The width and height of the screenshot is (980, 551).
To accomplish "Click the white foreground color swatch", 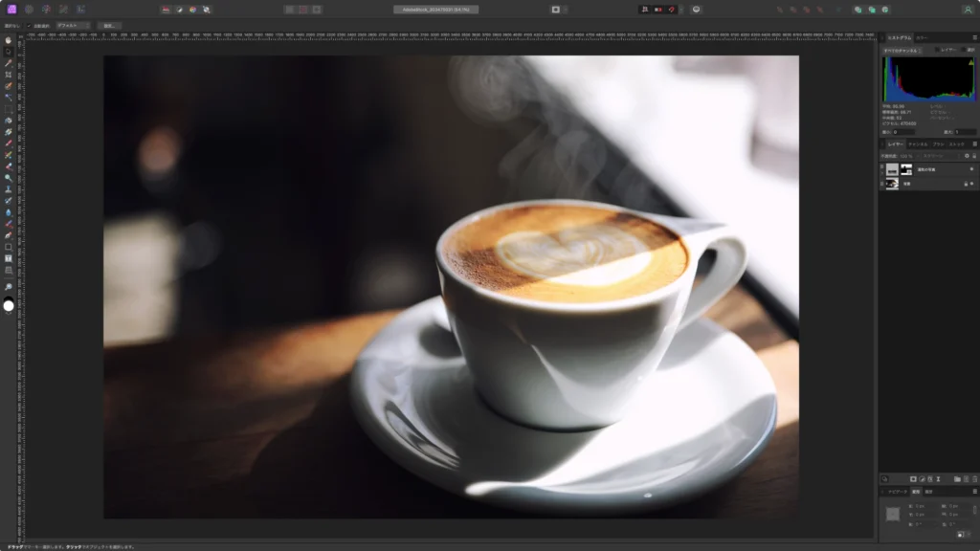I will click(9, 306).
